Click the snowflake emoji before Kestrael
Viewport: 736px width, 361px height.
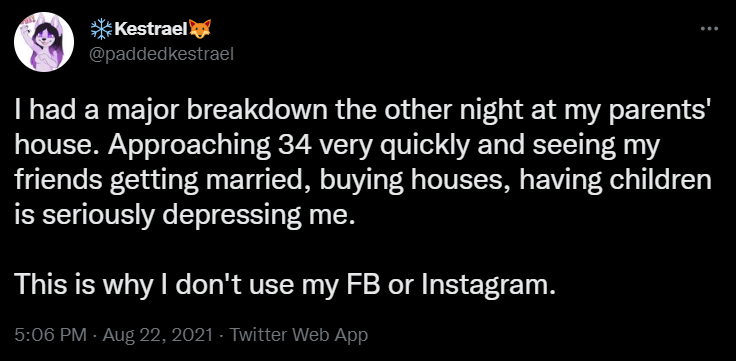pyautogui.click(x=101, y=31)
